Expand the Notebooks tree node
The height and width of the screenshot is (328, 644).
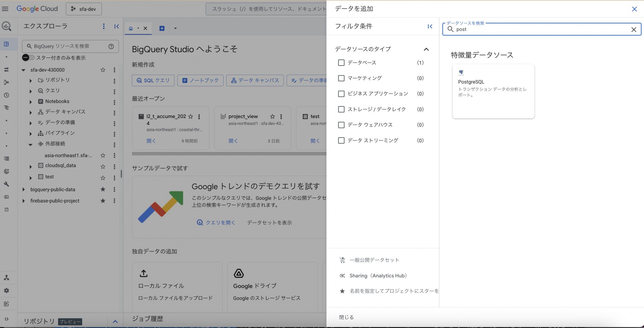(x=30, y=102)
